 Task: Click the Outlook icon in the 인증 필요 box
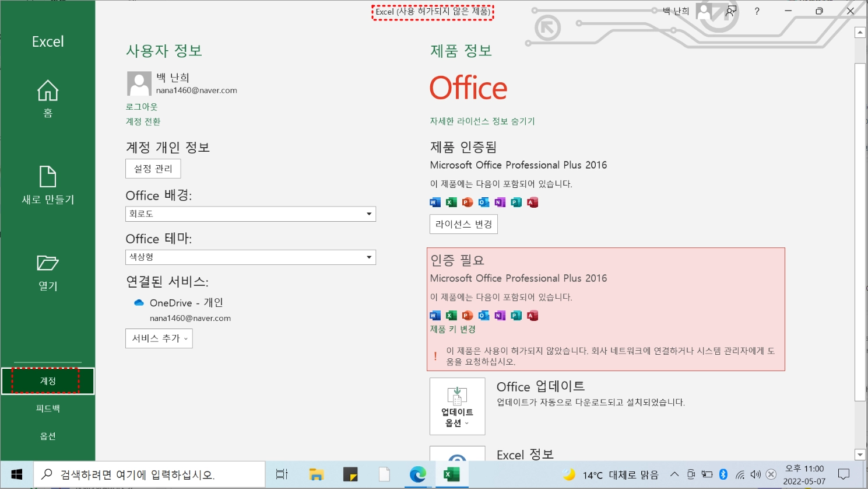pyautogui.click(x=484, y=316)
